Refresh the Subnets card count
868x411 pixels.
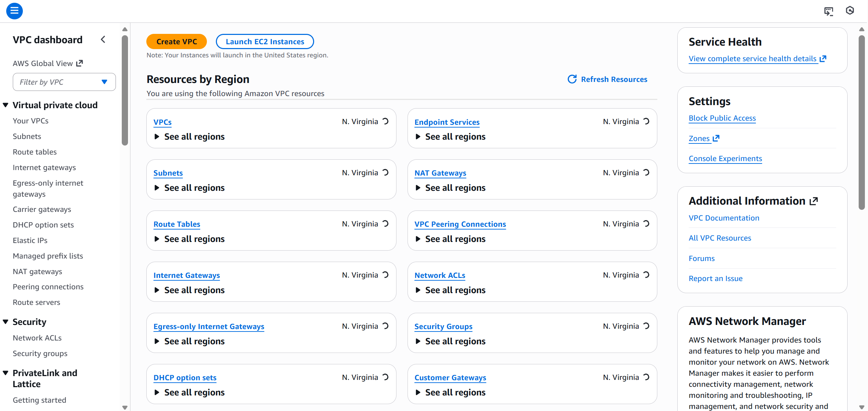click(x=385, y=172)
